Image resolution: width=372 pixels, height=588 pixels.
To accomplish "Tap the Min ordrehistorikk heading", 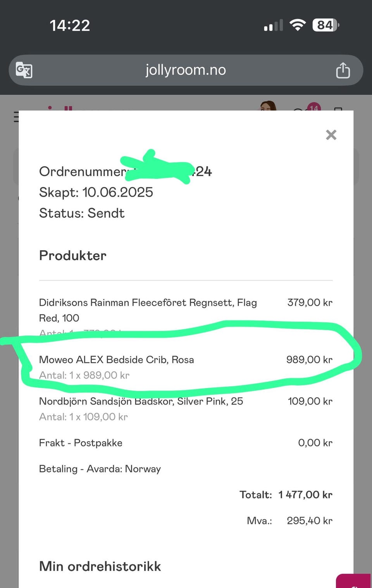I will (x=100, y=566).
